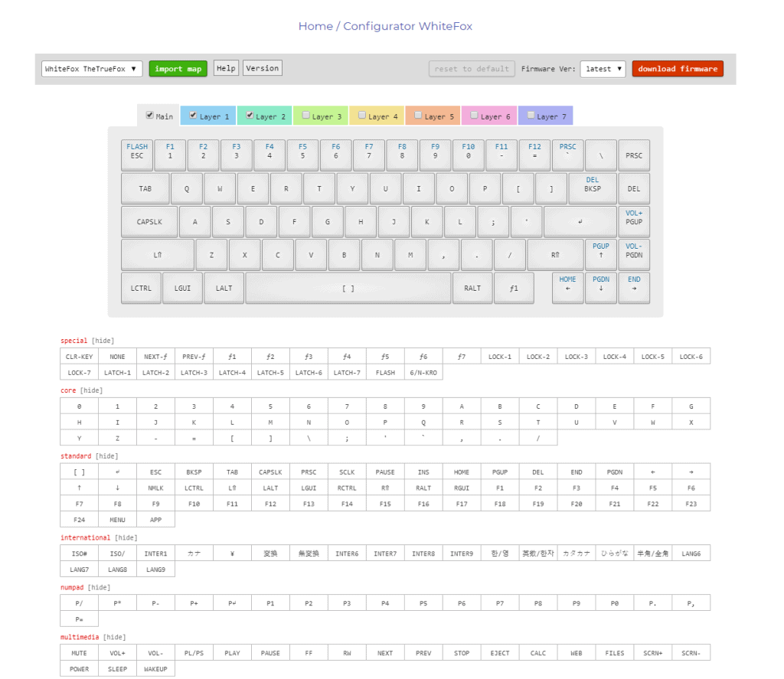Follow the Home breadcrumb link
784x679 pixels.
(315, 26)
